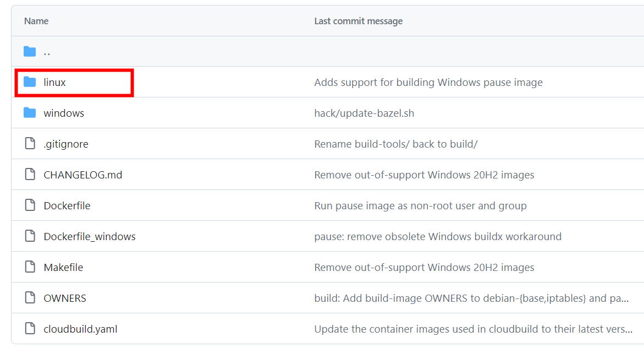This screenshot has height=353, width=644.
Task: Click the CHANGELOG.md file icon
Action: (30, 175)
